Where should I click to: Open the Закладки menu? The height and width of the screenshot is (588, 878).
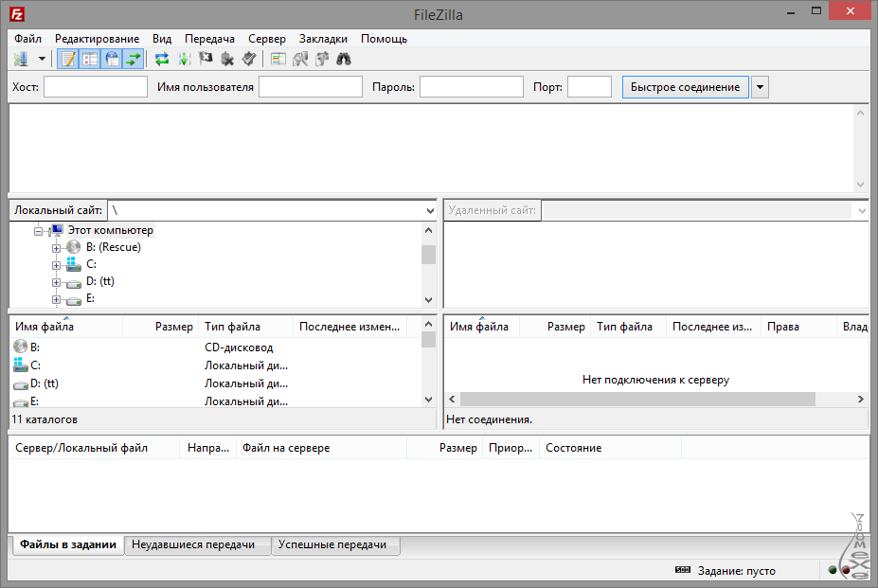[x=323, y=39]
